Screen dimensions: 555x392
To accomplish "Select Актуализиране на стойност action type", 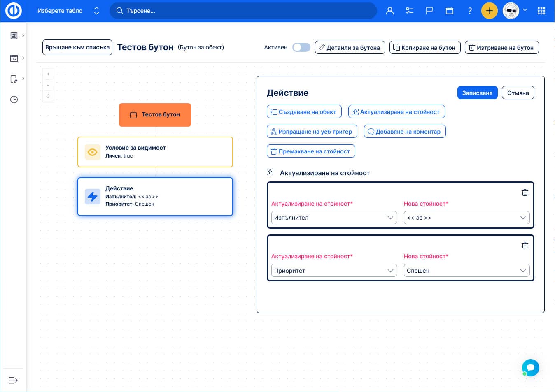I will [396, 111].
